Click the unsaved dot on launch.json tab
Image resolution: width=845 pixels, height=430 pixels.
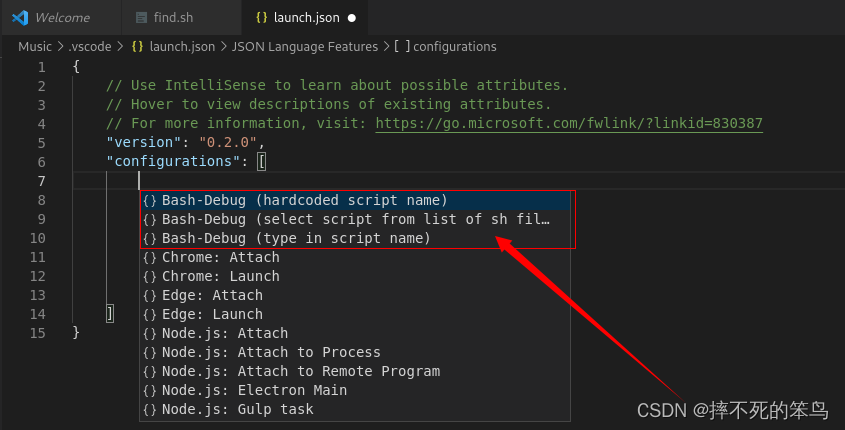352,18
